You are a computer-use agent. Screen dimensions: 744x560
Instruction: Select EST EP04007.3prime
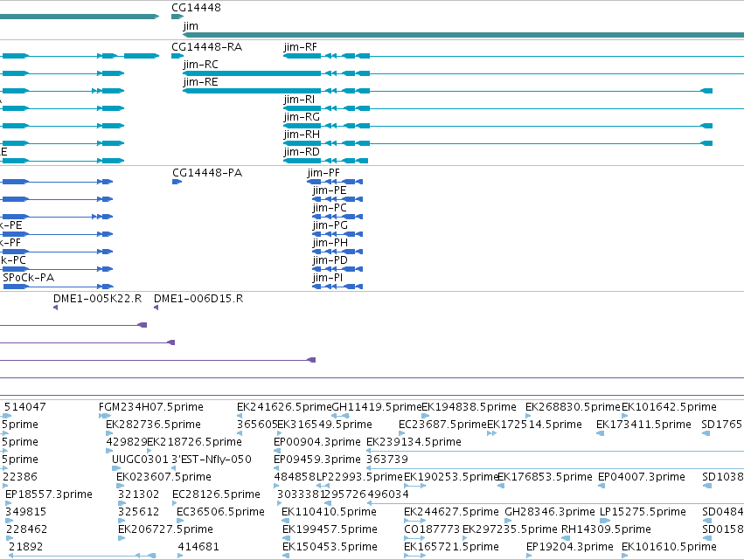[x=642, y=477]
